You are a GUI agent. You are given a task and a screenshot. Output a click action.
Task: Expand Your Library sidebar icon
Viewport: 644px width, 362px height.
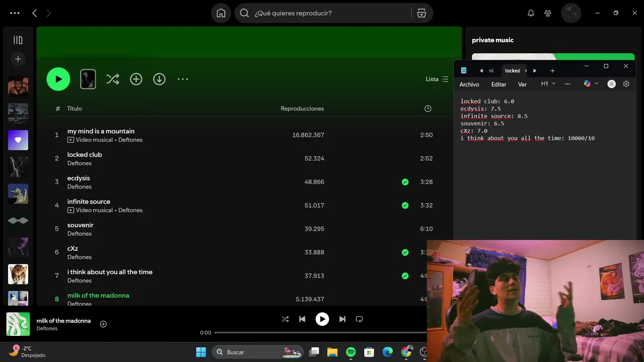18,40
